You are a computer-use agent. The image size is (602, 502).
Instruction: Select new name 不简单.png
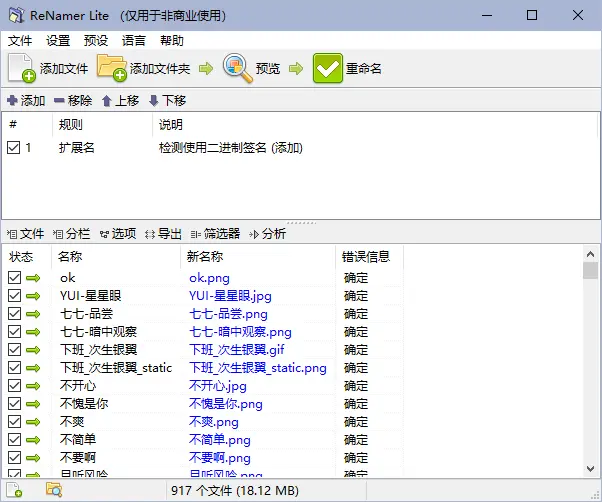coord(219,440)
